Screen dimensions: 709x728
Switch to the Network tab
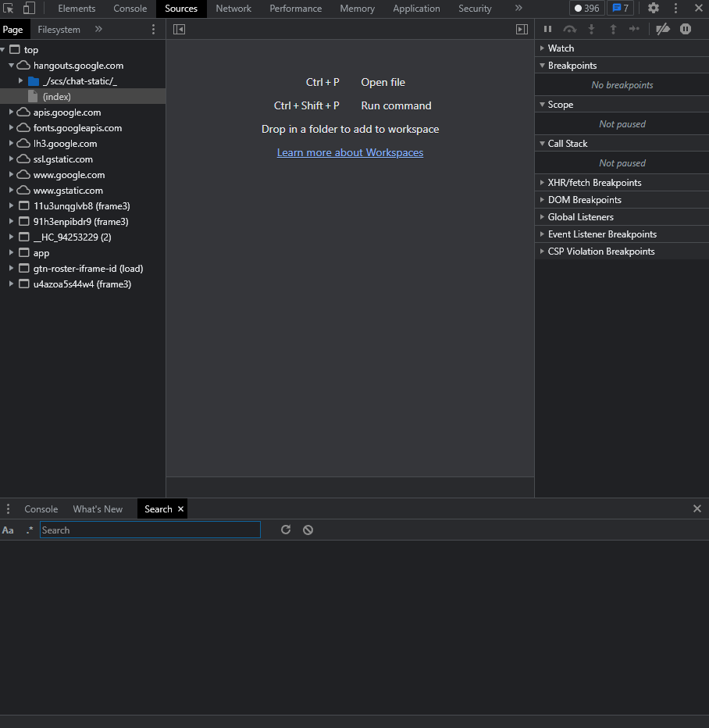click(x=233, y=9)
